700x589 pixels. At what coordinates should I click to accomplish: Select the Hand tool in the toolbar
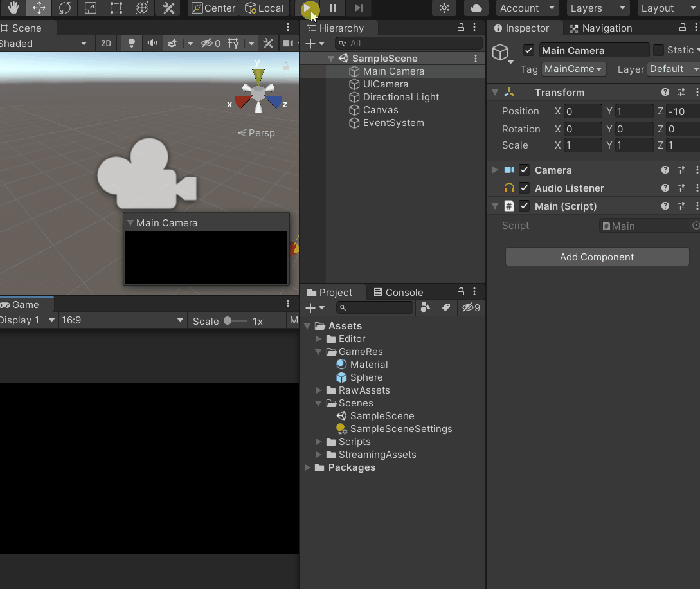click(x=12, y=8)
